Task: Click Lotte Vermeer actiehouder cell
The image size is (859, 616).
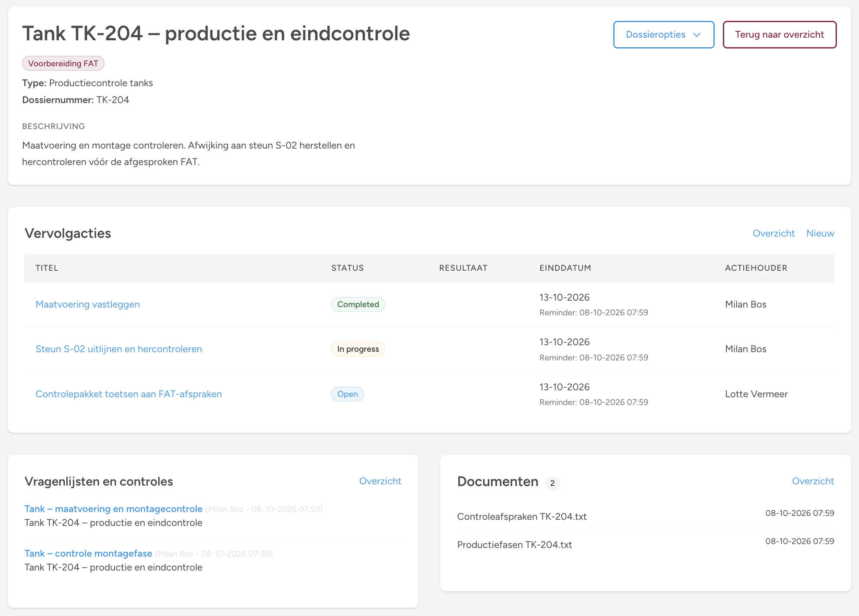Action: pos(756,394)
